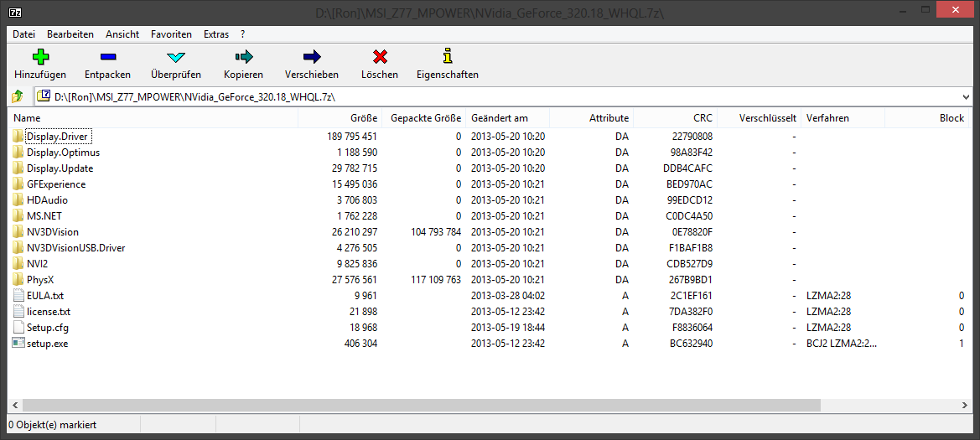Image resolution: width=980 pixels, height=440 pixels.
Task: Click the 7z icon in the title bar
Action: pyautogui.click(x=16, y=13)
